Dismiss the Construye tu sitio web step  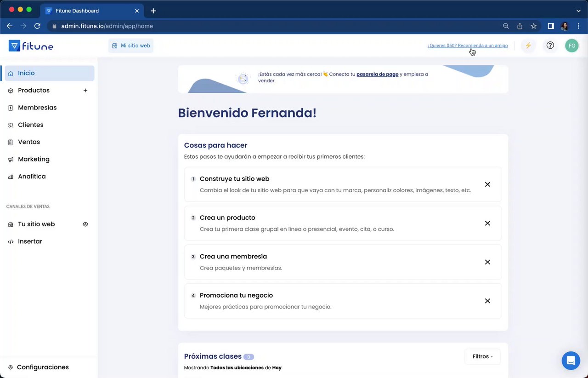(487, 184)
